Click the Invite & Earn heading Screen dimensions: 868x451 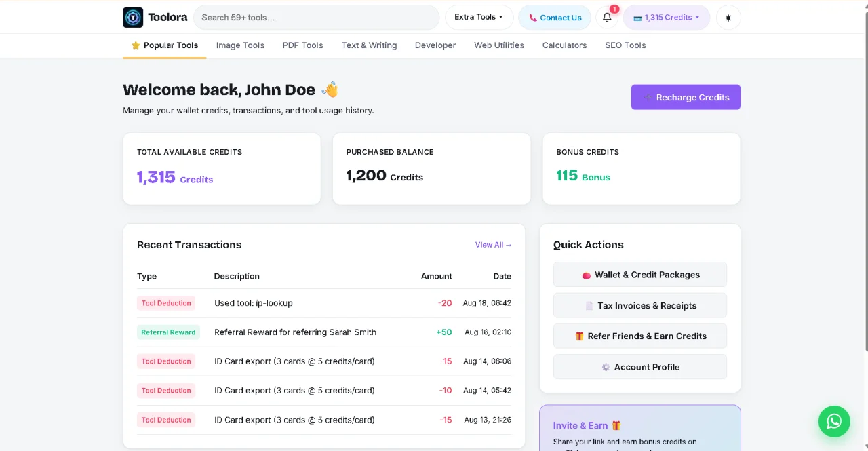(587, 425)
